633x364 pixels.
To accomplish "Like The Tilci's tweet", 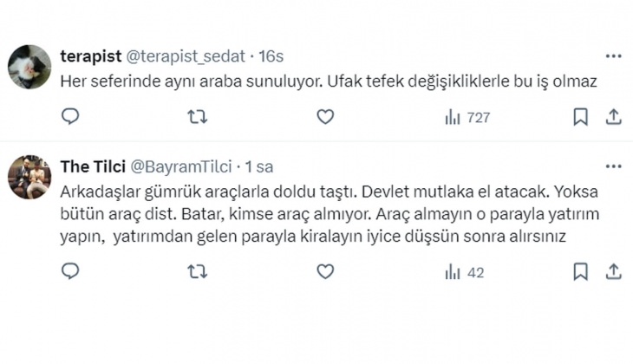I will [x=324, y=271].
